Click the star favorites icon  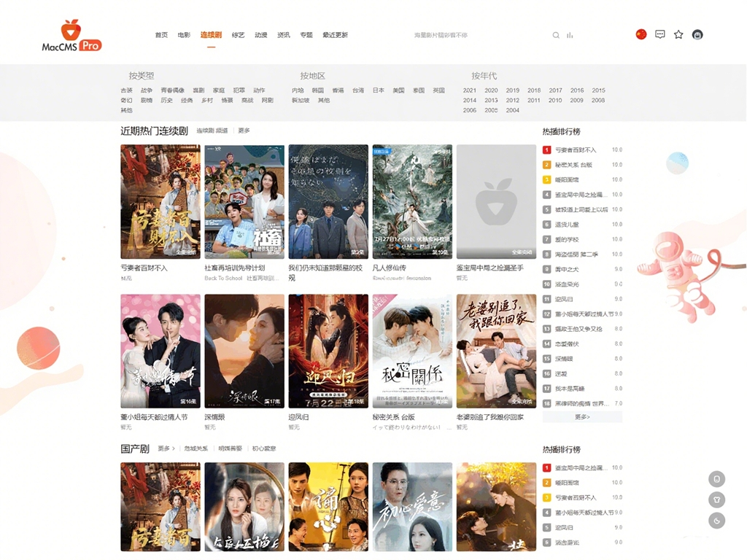[678, 34]
